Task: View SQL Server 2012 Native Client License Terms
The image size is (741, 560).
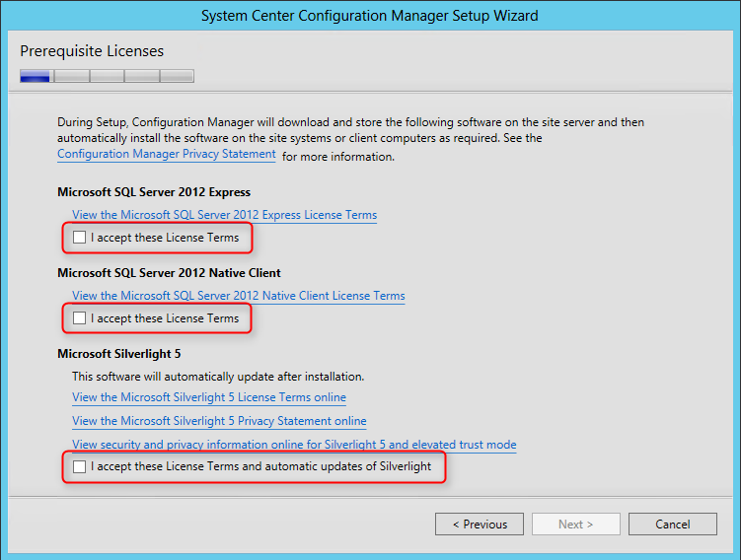Action: (x=239, y=296)
